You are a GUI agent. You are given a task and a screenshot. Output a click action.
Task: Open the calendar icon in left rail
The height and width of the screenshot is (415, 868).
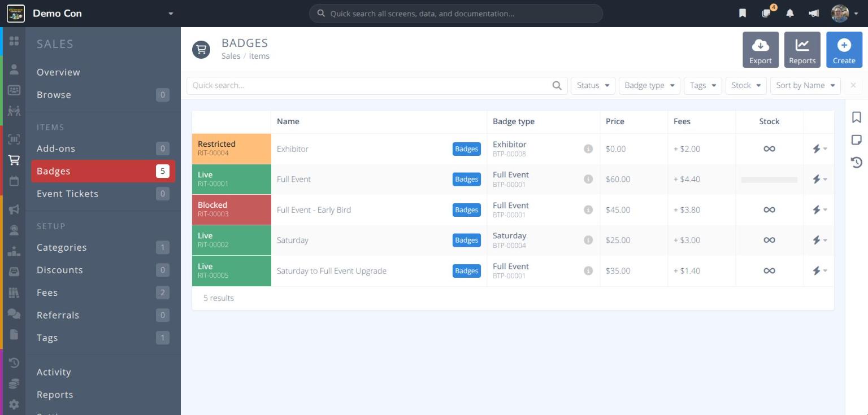(x=14, y=181)
